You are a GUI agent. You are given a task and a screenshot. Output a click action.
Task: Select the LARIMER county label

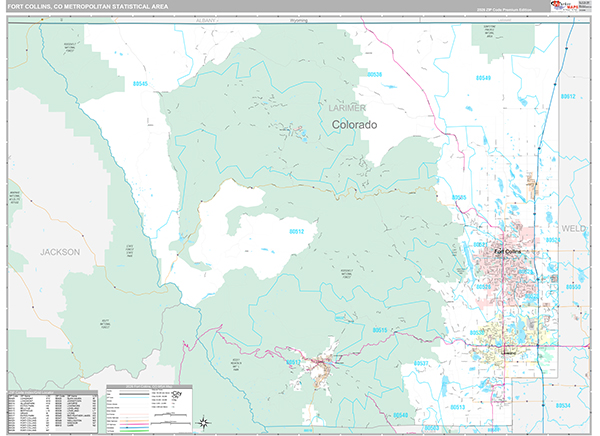347,107
